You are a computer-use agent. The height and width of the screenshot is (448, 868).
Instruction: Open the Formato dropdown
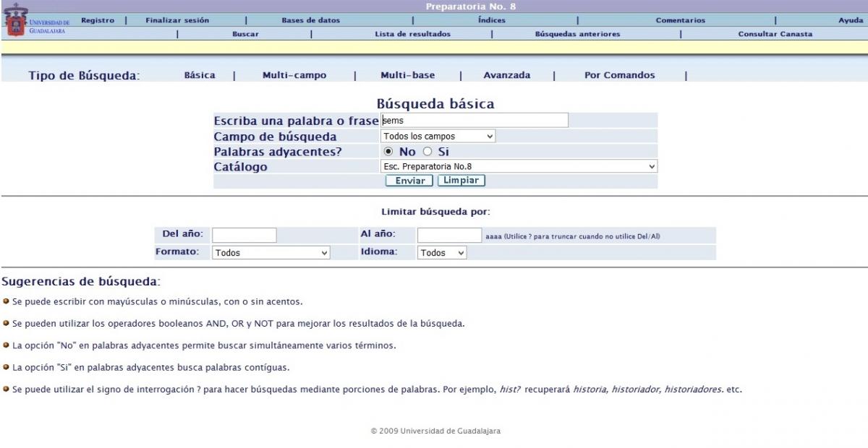[x=271, y=253]
